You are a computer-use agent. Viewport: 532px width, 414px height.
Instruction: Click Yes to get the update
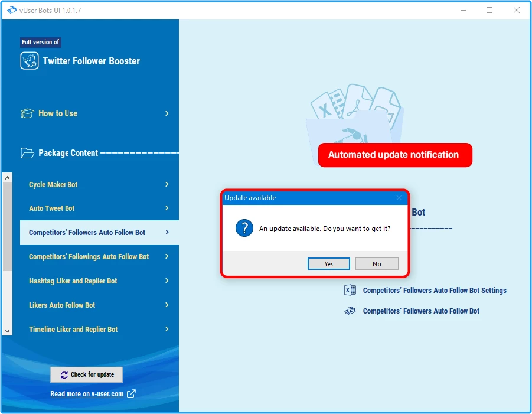pyautogui.click(x=328, y=263)
